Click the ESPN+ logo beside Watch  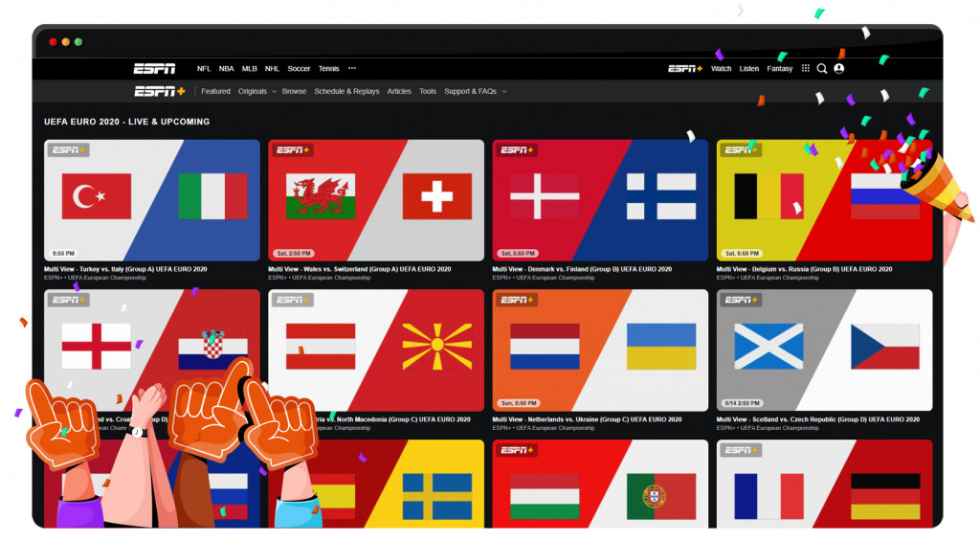click(x=685, y=69)
